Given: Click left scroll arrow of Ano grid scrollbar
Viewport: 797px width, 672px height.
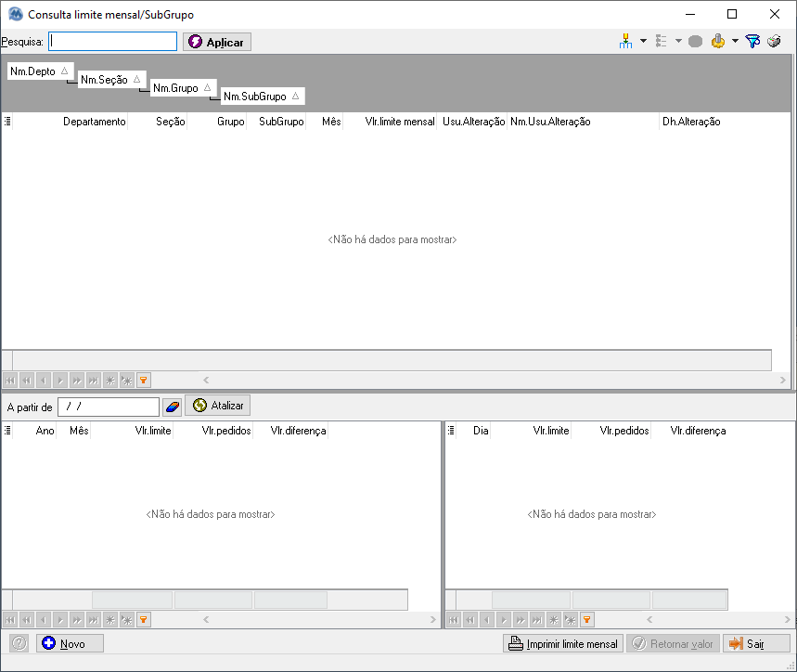Looking at the screenshot, I should tap(206, 620).
